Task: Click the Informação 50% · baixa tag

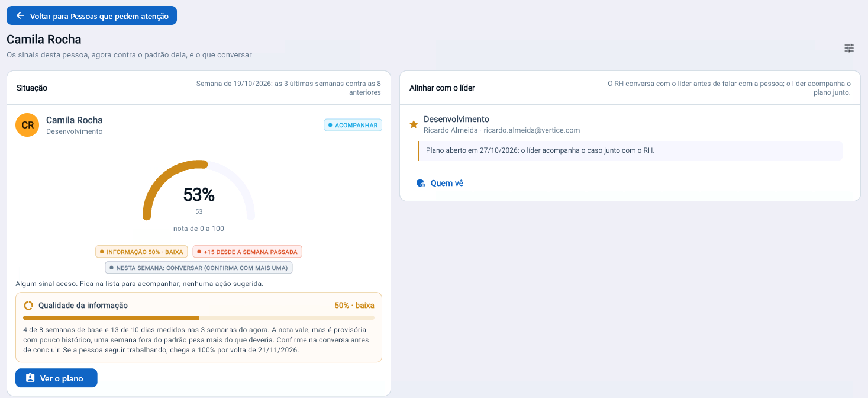Action: pyautogui.click(x=141, y=252)
